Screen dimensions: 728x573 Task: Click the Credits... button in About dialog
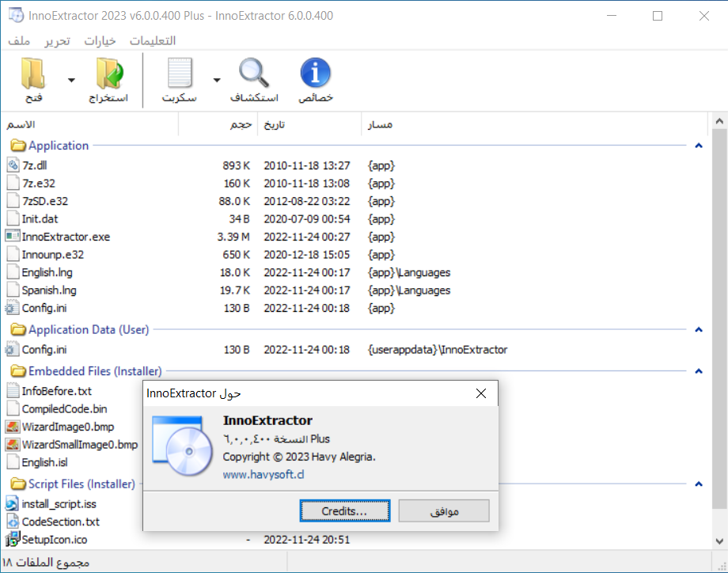pos(344,510)
